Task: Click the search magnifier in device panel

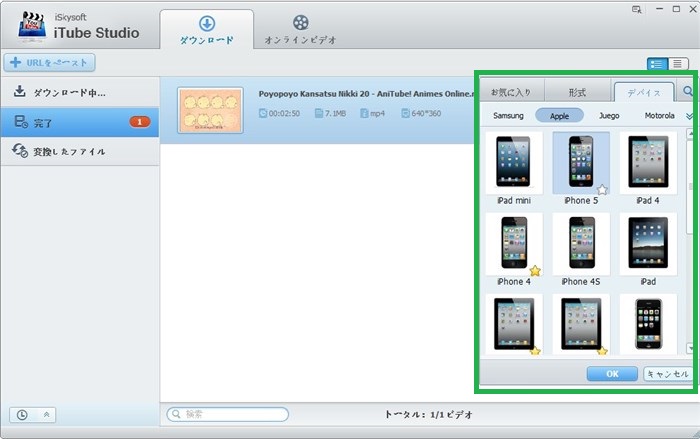Action: [x=688, y=92]
